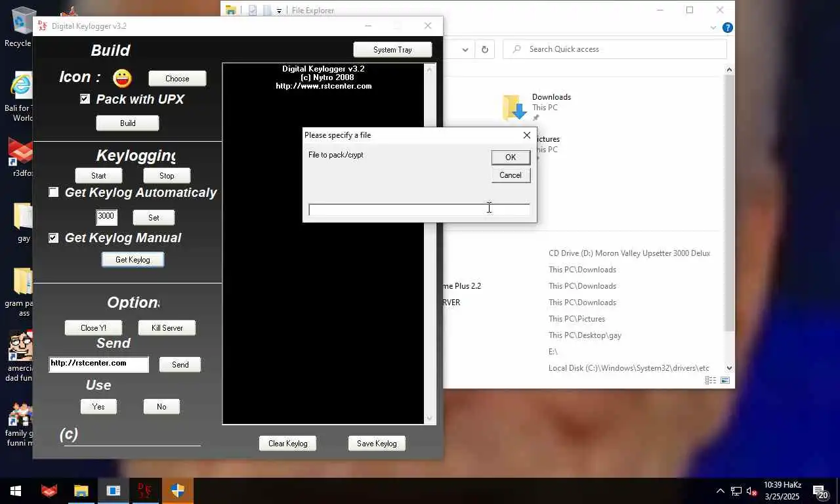Click the File Explorer scrollbar down arrow
The image size is (840, 504).
point(729,368)
